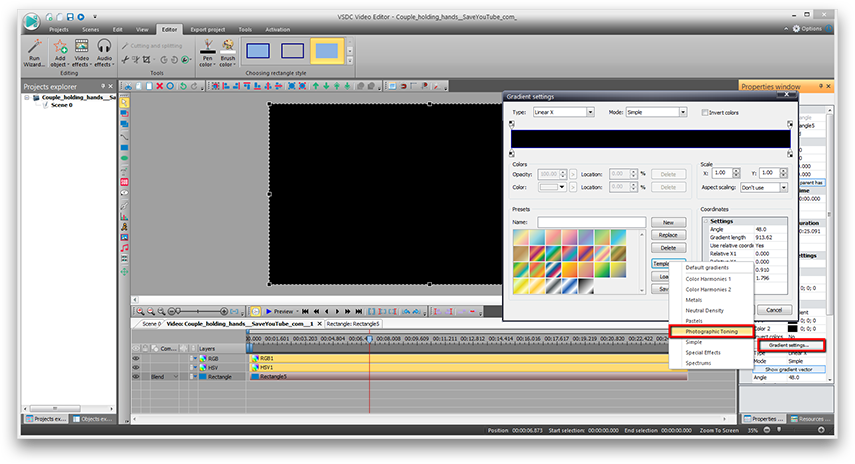Enable the Invert colors checkbox
This screenshot has width=855, height=464.
pyautogui.click(x=705, y=112)
